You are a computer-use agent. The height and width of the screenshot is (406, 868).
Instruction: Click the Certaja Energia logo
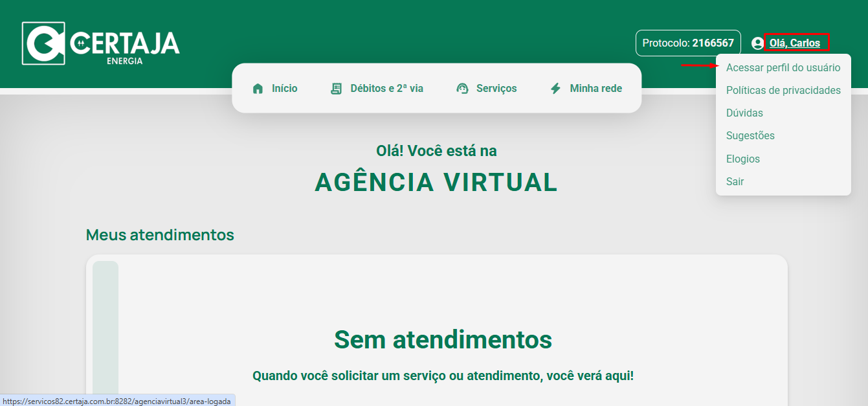[101, 43]
